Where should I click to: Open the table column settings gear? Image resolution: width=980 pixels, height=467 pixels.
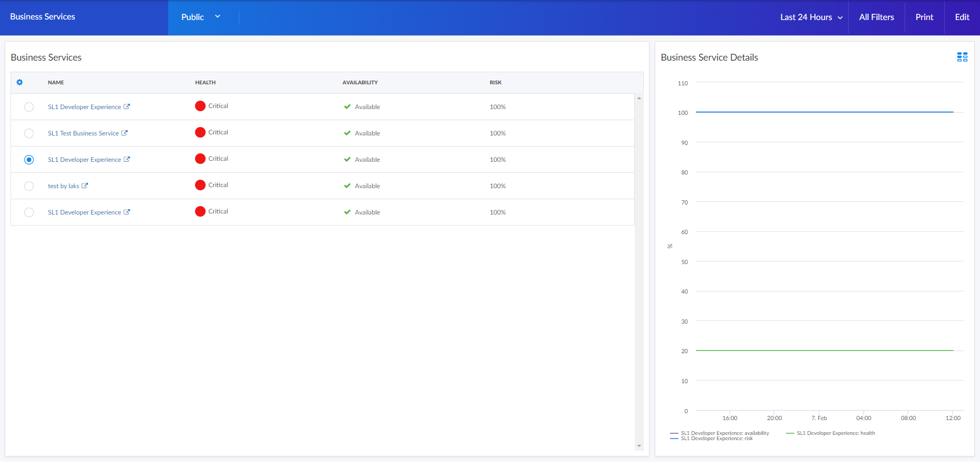click(x=20, y=82)
